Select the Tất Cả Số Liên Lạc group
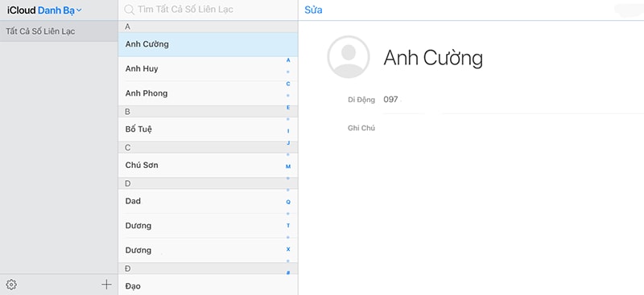 coord(59,31)
